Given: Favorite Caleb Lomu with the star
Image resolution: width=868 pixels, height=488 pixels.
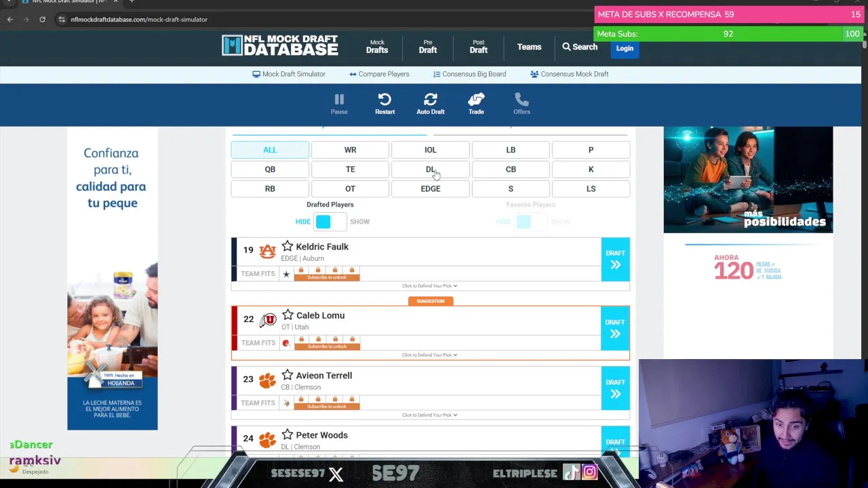Looking at the screenshot, I should click(288, 314).
